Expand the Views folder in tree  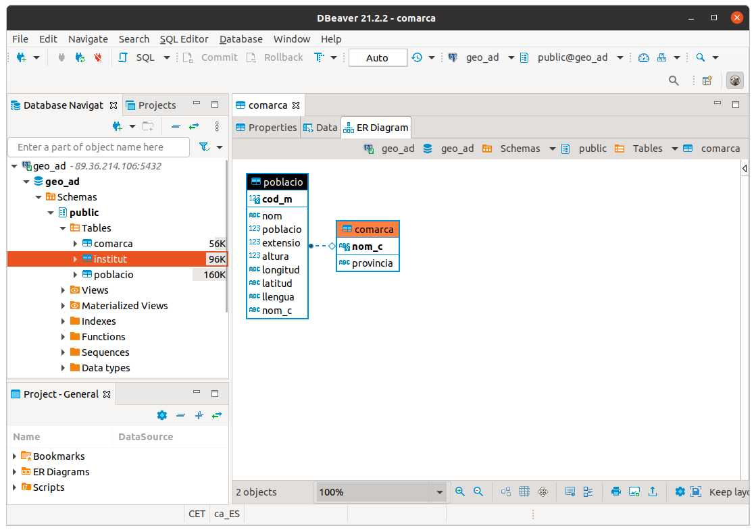64,290
